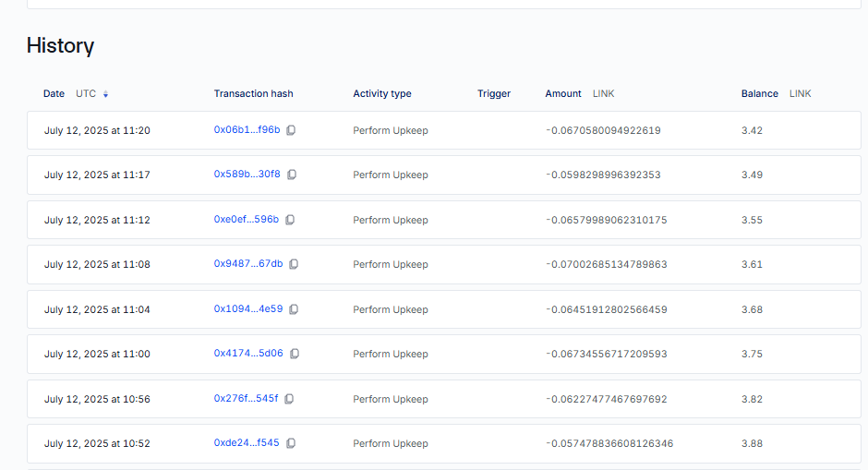Viewport: 868px width, 470px height.
Task: Copy transaction hash 0x9487...67db
Action: [294, 264]
